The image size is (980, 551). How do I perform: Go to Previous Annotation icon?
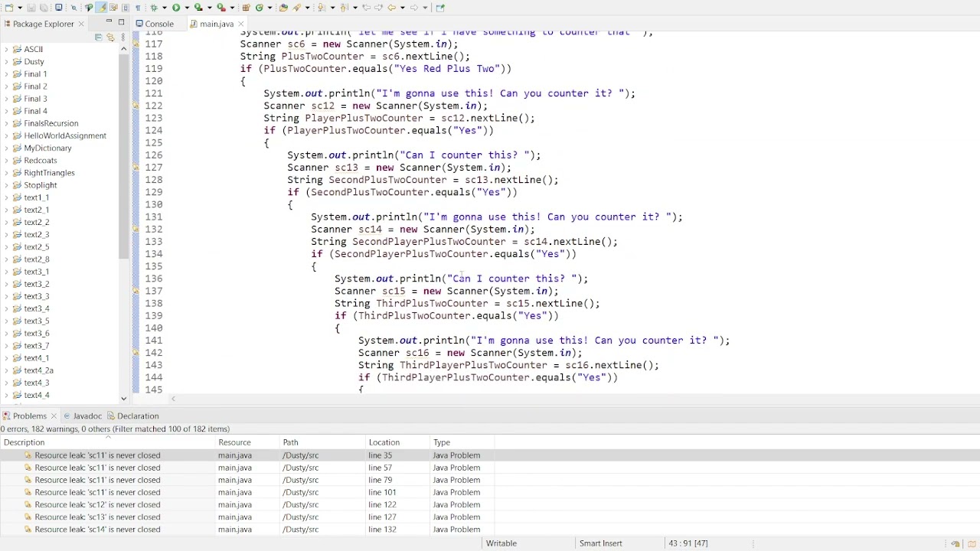pyautogui.click(x=345, y=8)
